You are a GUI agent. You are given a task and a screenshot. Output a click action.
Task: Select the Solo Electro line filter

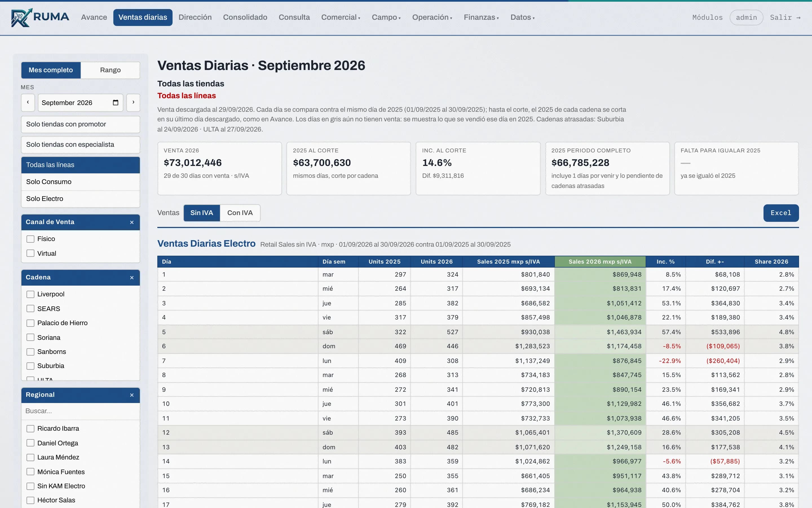click(81, 199)
